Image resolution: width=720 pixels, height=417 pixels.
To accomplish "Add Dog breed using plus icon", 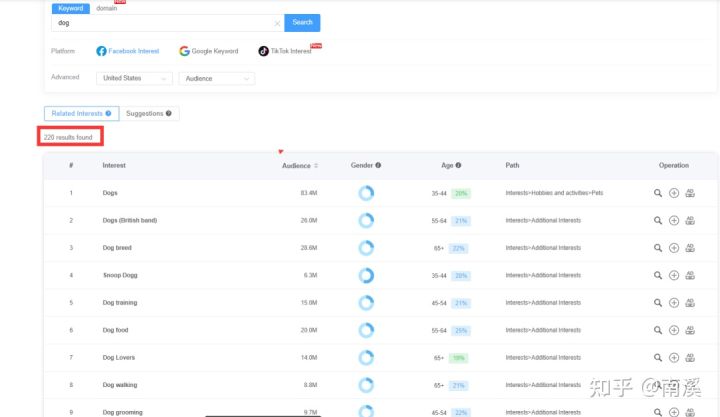I will coord(674,248).
